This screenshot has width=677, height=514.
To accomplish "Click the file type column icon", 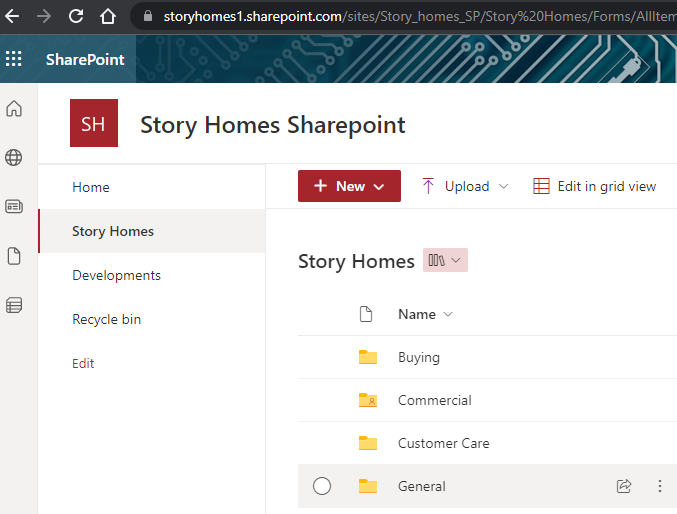I will 366,314.
